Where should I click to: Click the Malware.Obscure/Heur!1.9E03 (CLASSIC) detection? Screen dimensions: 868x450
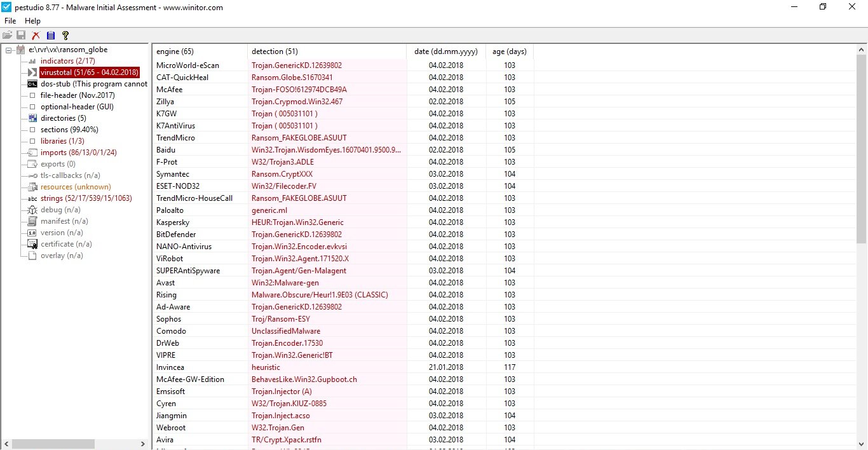[320, 294]
